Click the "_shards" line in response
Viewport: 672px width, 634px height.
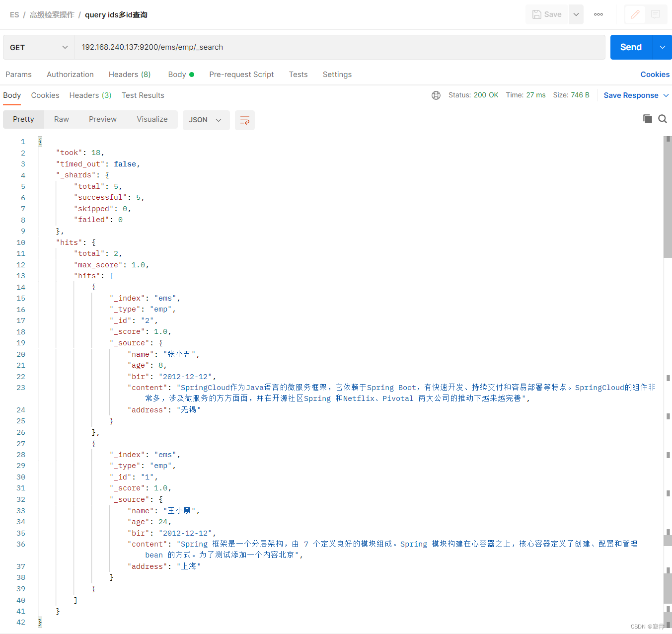[82, 175]
